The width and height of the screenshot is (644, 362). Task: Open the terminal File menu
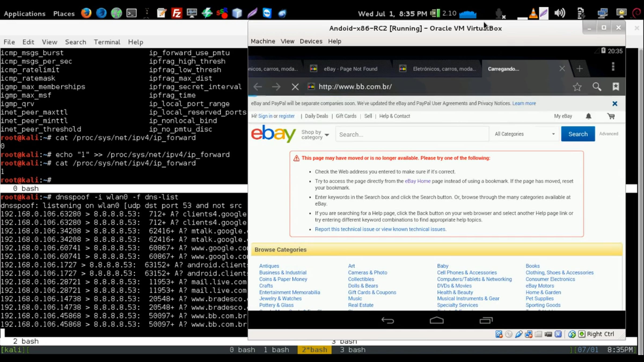[x=9, y=42]
